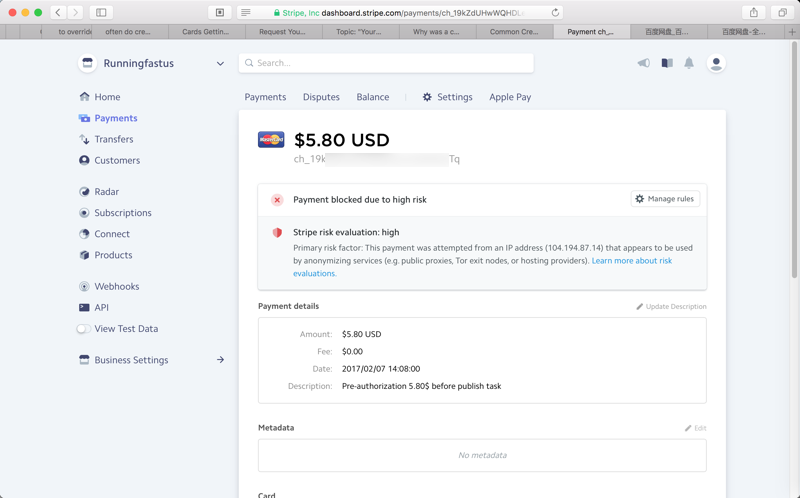Toggle View Test Data switch

point(84,328)
